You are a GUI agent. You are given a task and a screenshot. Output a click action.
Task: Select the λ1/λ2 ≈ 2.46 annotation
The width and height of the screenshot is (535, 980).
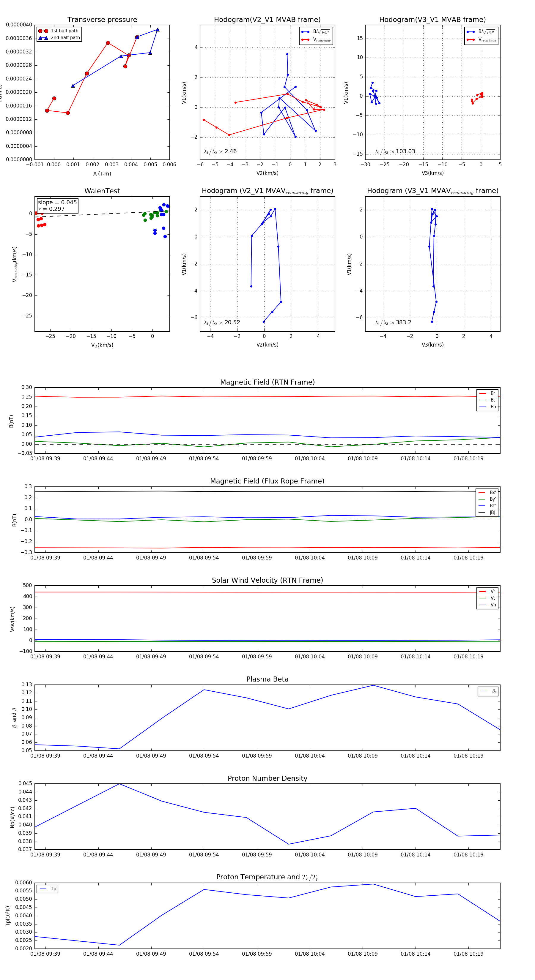click(220, 151)
